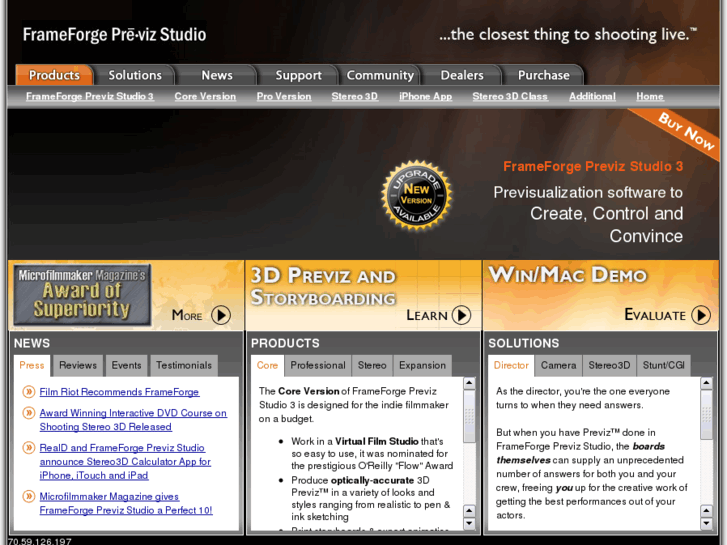
Task: Click the Evaluate label in demo banner
Action: pyautogui.click(x=655, y=315)
